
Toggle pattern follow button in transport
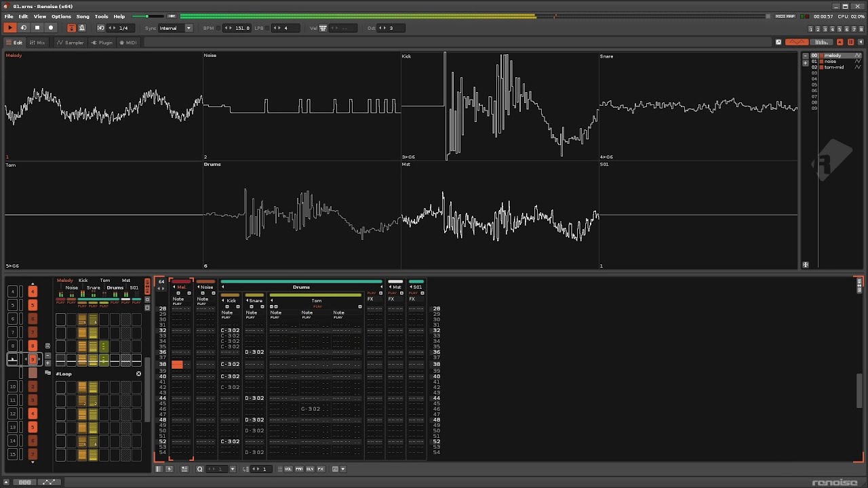click(x=71, y=28)
